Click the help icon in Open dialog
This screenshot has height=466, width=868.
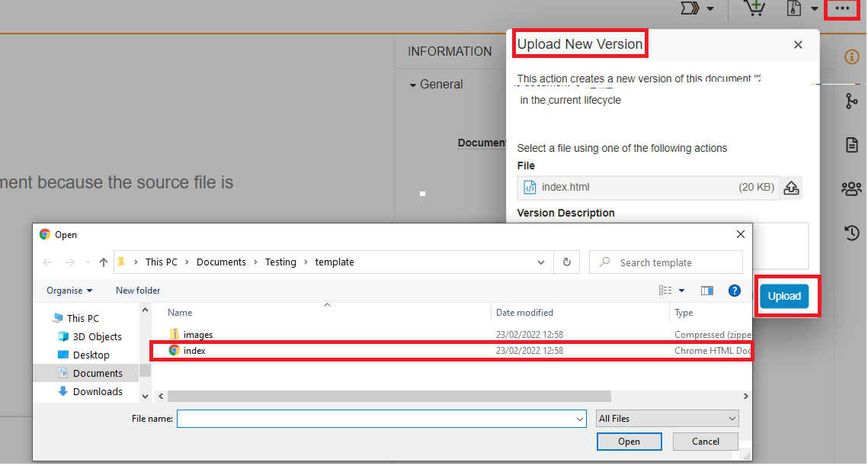pos(735,291)
